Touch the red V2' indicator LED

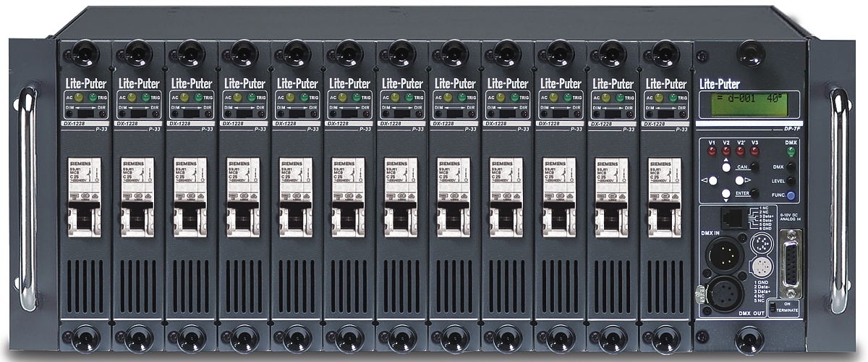coord(741,152)
